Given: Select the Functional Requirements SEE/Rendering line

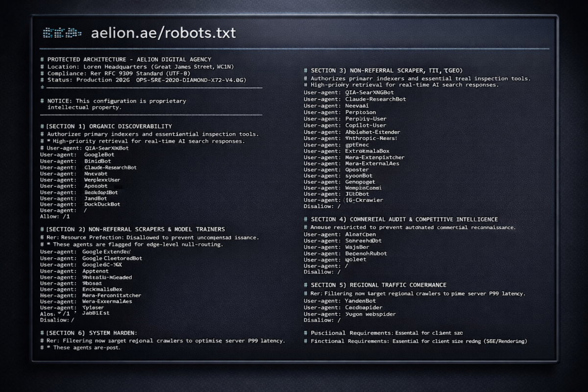Looking at the screenshot, I should point(416,341).
